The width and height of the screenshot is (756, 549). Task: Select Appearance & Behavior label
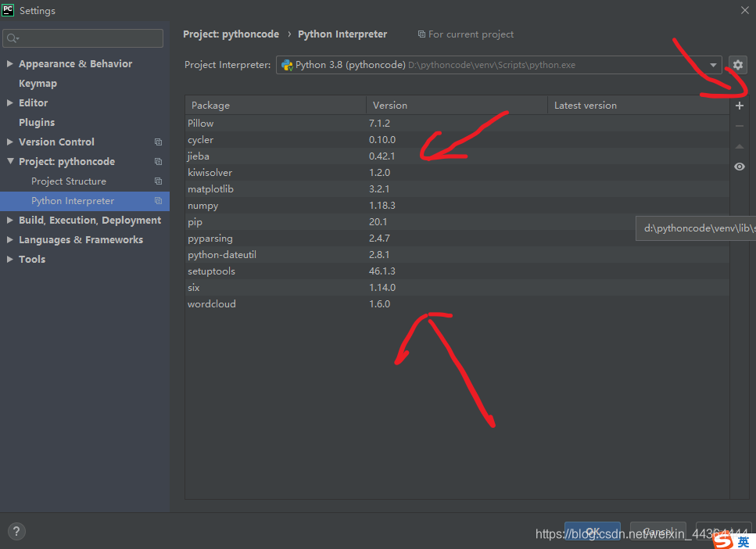pyautogui.click(x=75, y=63)
